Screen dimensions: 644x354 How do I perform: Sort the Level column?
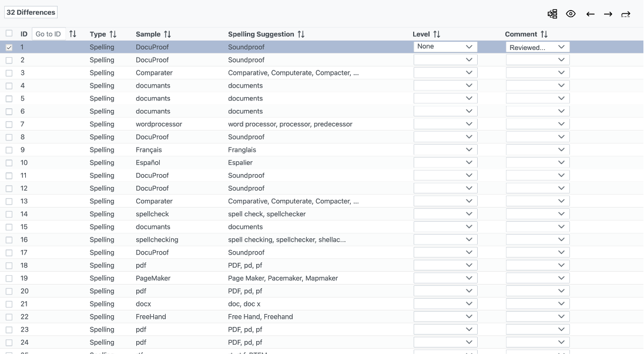click(x=437, y=34)
